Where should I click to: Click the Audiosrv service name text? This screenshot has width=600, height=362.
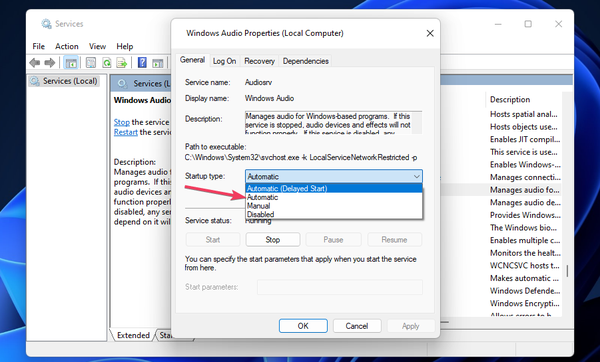coord(259,82)
